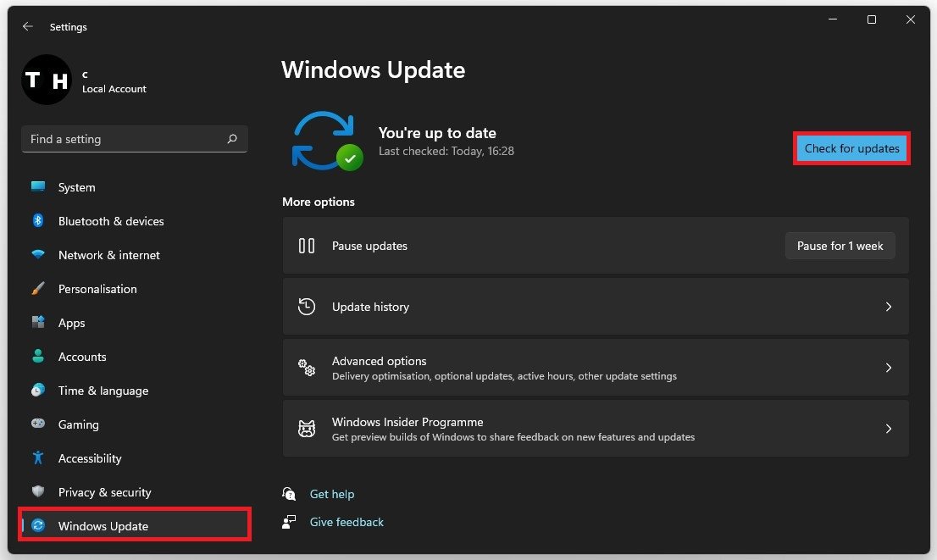Click the Network wifi icon
Screen dimensions: 937x560
point(38,255)
